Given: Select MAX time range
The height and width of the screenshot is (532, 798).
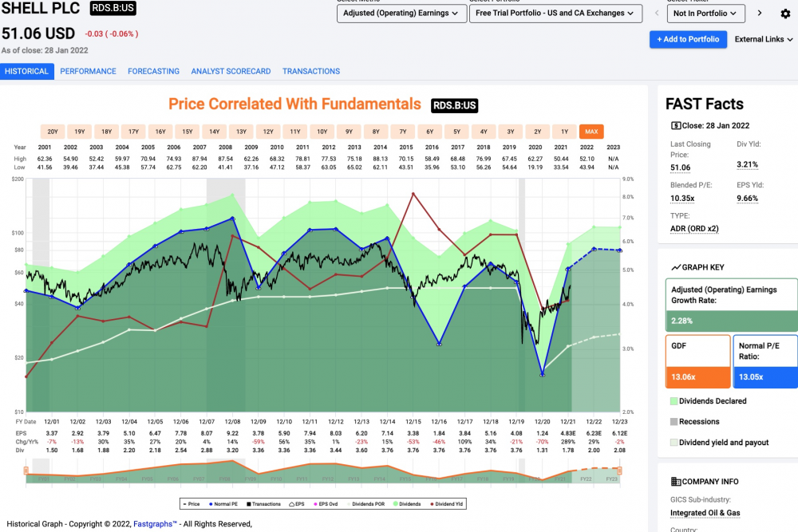Looking at the screenshot, I should [591, 132].
